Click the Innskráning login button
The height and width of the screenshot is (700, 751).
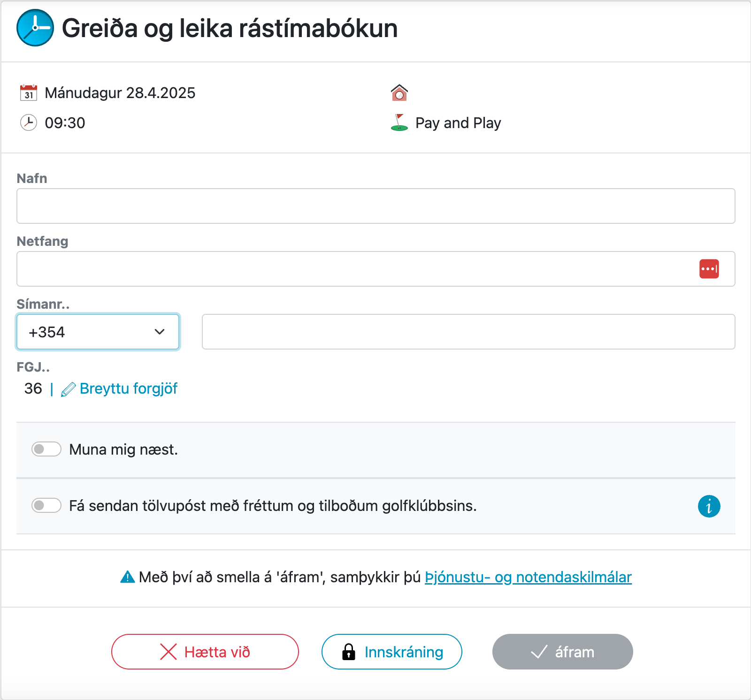392,652
